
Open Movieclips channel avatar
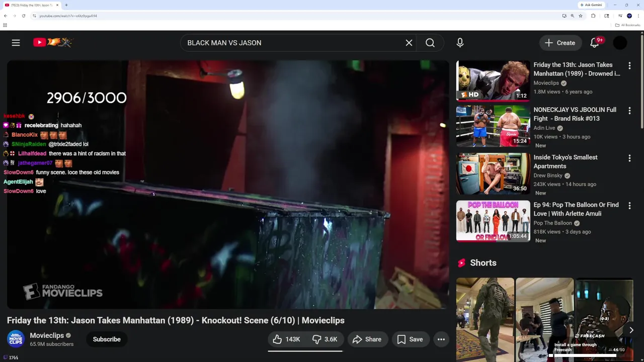(x=16, y=339)
